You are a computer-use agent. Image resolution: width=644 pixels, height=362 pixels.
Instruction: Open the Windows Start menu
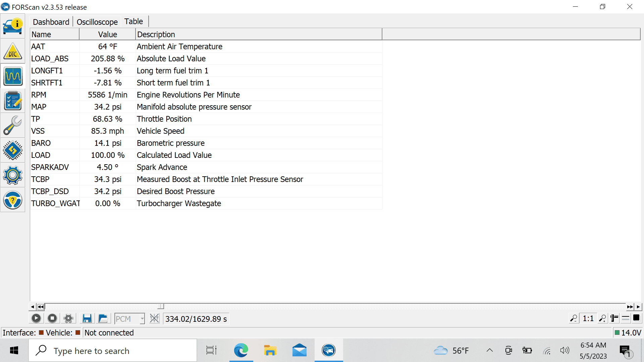pos(14,351)
